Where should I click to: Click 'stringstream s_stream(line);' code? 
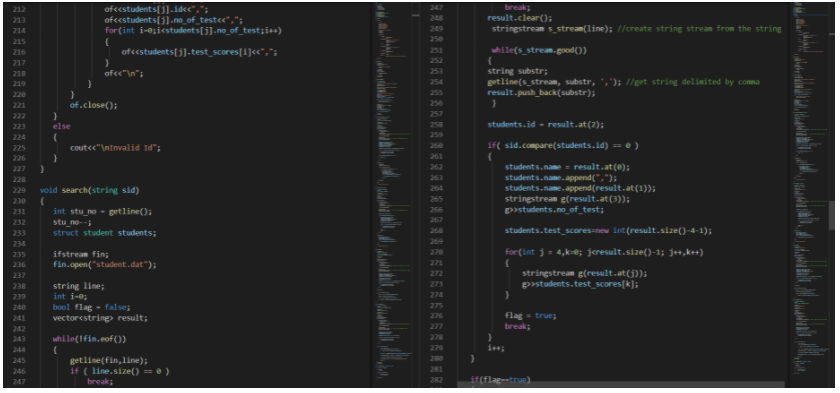(552, 28)
